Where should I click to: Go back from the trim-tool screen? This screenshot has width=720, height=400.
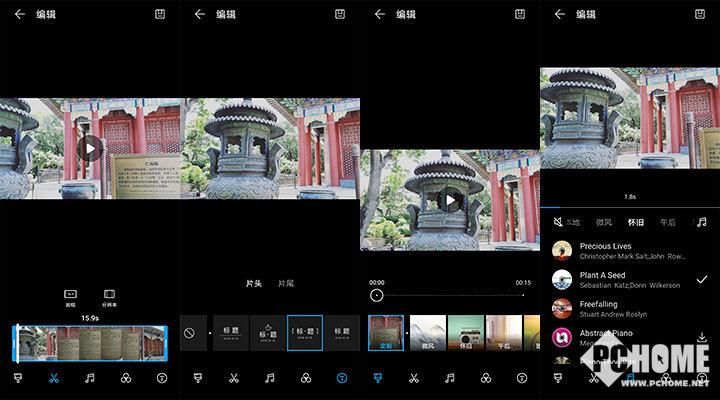20,14
